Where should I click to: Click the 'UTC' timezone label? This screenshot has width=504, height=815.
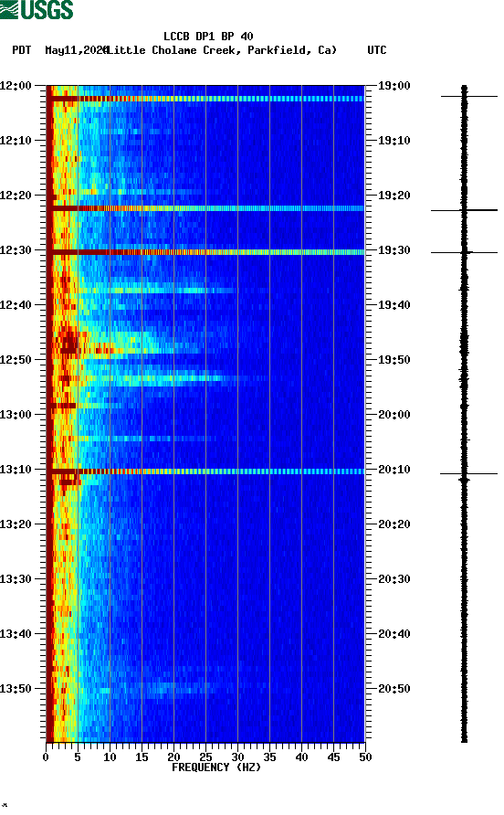click(377, 50)
